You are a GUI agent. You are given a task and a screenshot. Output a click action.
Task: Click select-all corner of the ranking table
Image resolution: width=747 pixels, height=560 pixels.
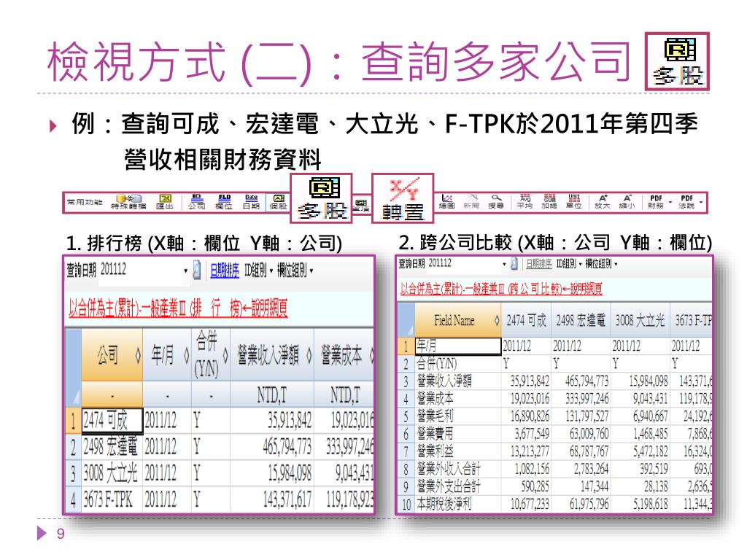(x=73, y=367)
